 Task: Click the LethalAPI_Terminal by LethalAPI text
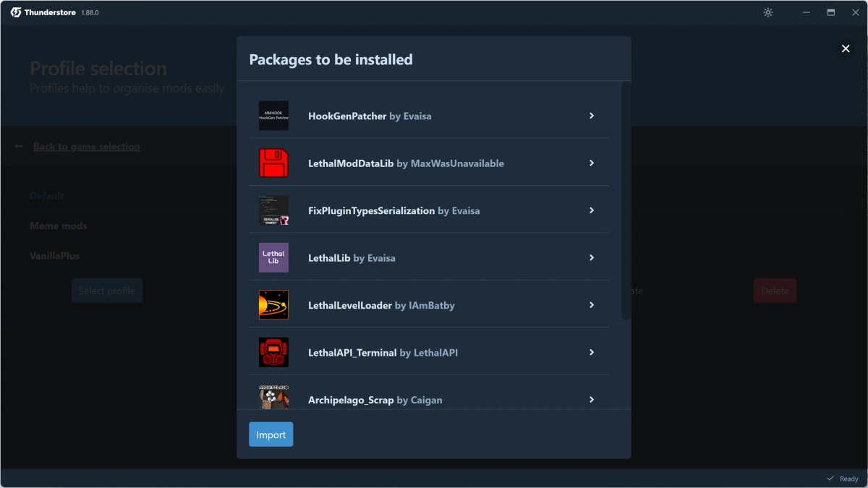[383, 353]
